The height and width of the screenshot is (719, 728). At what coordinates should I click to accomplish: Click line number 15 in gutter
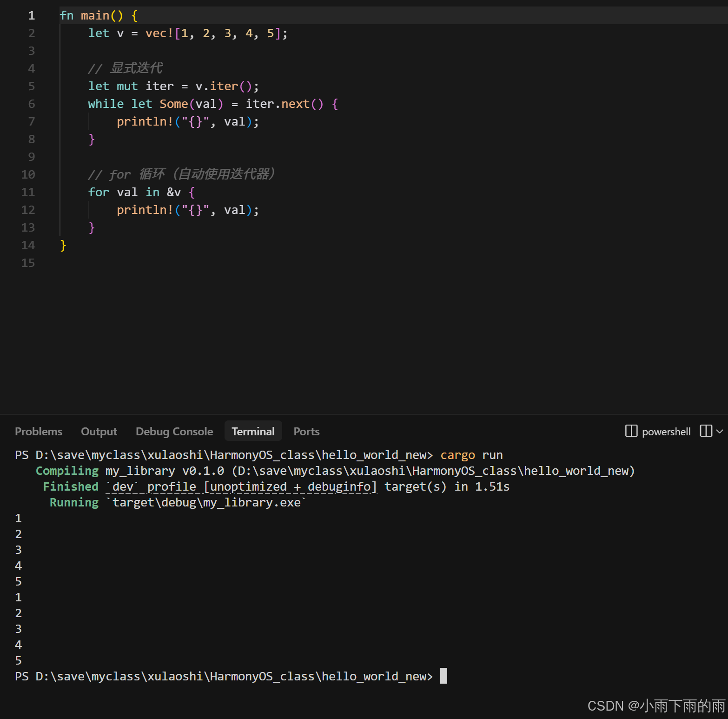[x=28, y=263]
